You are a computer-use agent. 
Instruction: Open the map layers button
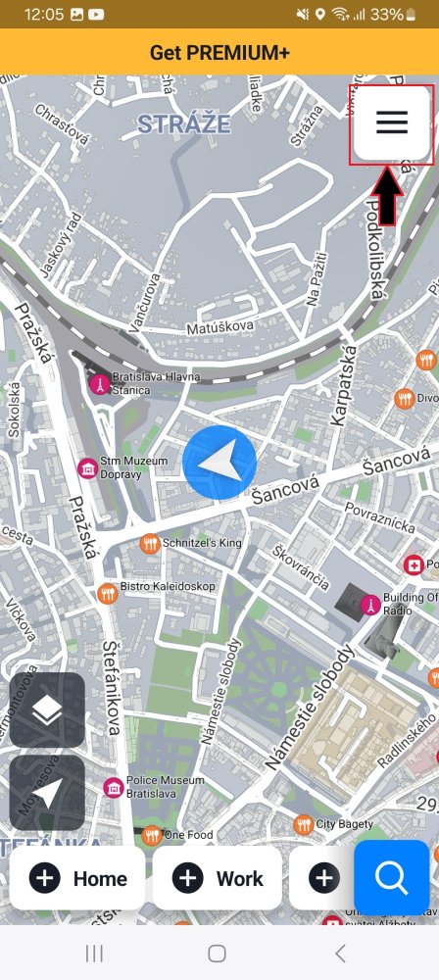pos(47,710)
